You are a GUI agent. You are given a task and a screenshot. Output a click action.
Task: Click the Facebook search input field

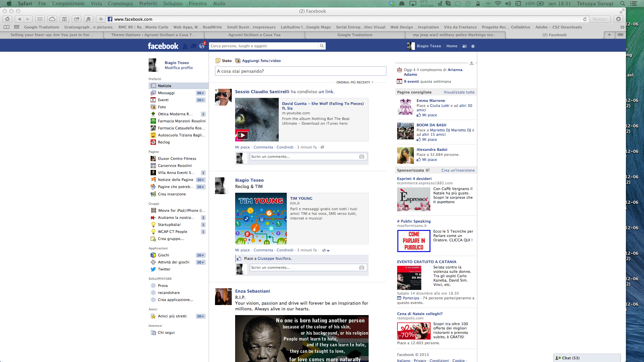click(263, 46)
